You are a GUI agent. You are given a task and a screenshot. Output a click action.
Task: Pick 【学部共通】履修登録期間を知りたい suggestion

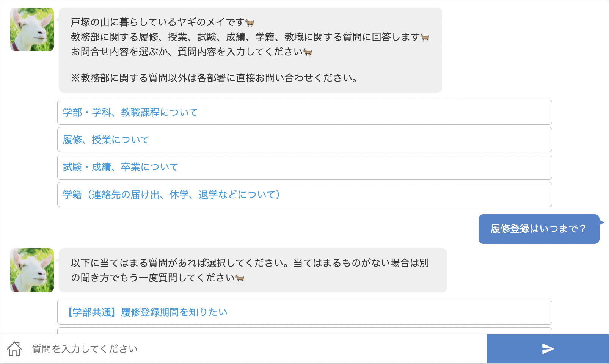pyautogui.click(x=304, y=312)
